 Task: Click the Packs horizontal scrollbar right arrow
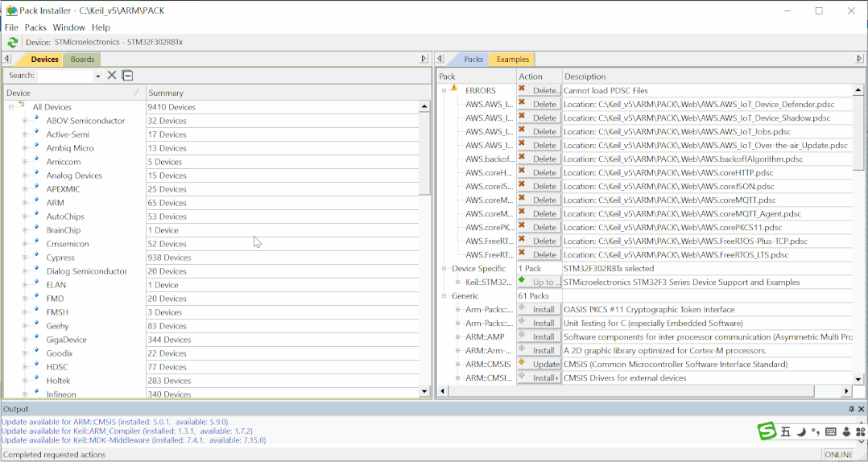(x=846, y=391)
